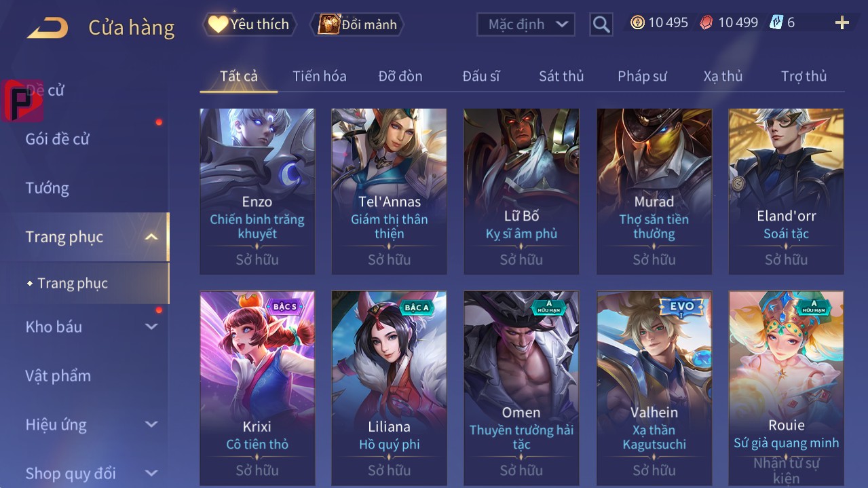This screenshot has height=488, width=868.
Task: Switch to the Tiến hóa tab
Action: [x=320, y=76]
